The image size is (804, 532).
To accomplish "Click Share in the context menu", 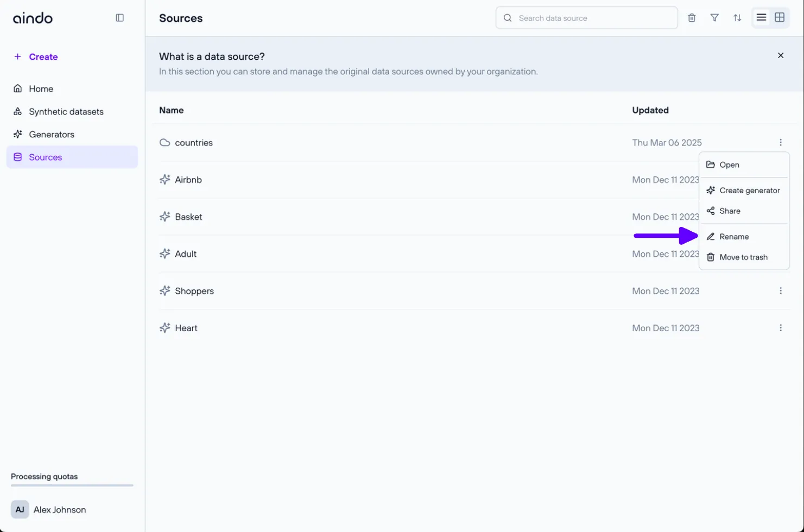I will pyautogui.click(x=730, y=211).
